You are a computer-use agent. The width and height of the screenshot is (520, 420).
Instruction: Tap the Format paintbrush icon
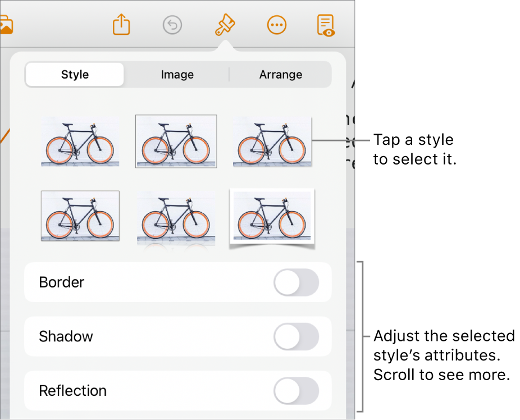click(225, 25)
